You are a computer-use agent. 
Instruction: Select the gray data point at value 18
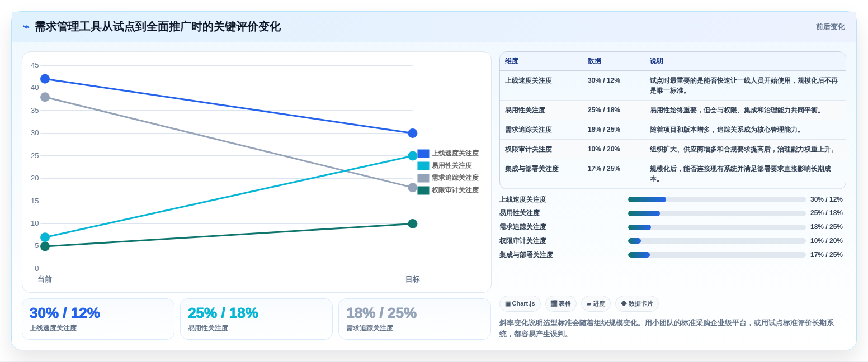point(413,187)
